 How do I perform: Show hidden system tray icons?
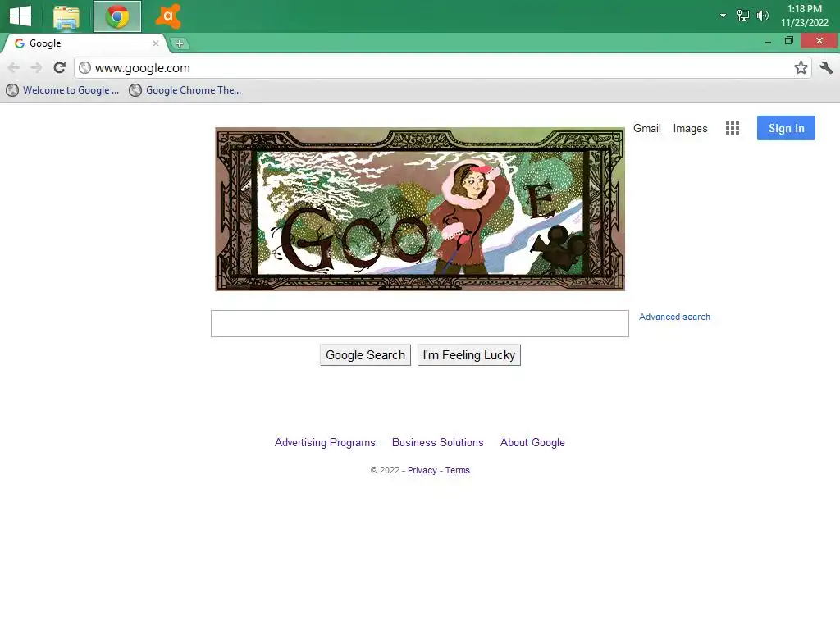pyautogui.click(x=723, y=16)
